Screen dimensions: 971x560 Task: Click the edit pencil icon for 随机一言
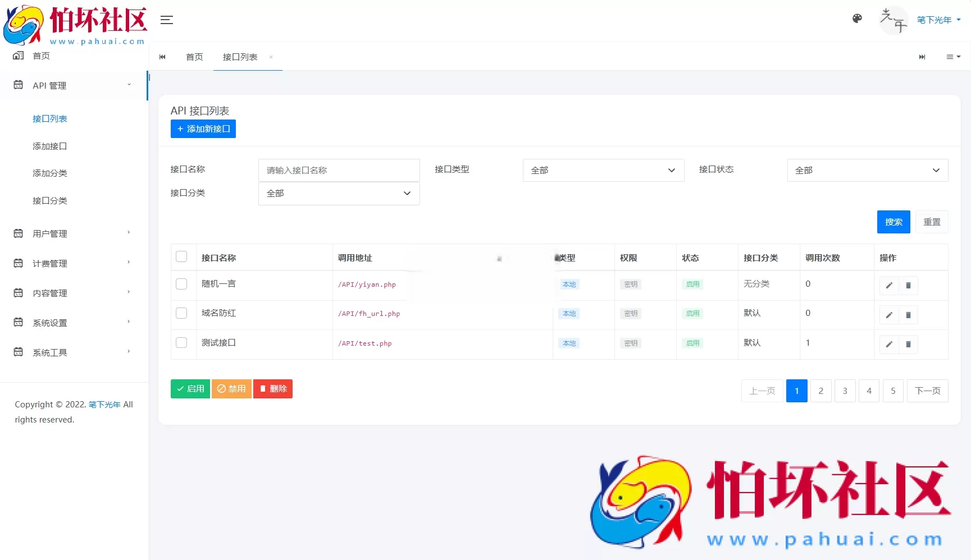coord(888,286)
